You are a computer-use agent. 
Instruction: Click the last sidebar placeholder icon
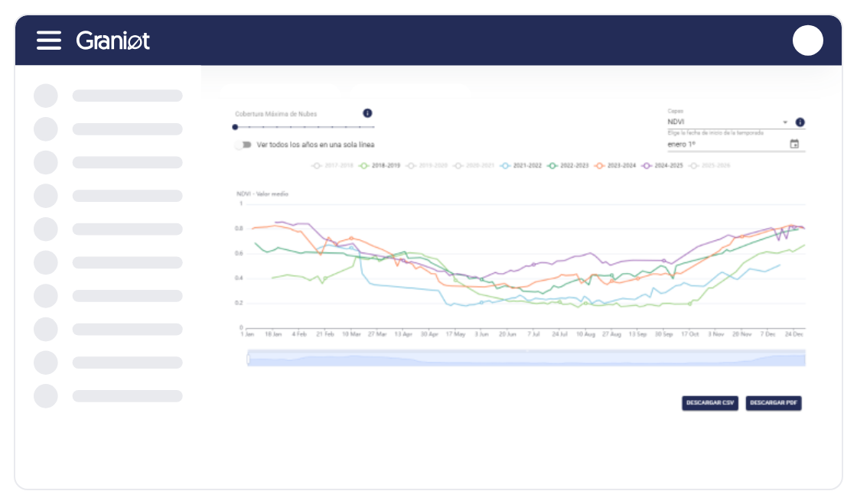click(46, 395)
